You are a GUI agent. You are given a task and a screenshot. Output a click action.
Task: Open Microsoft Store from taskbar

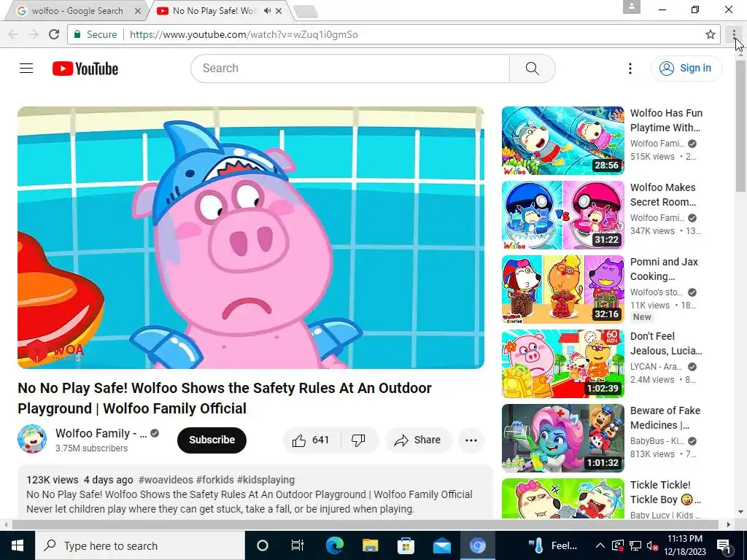[x=406, y=545]
